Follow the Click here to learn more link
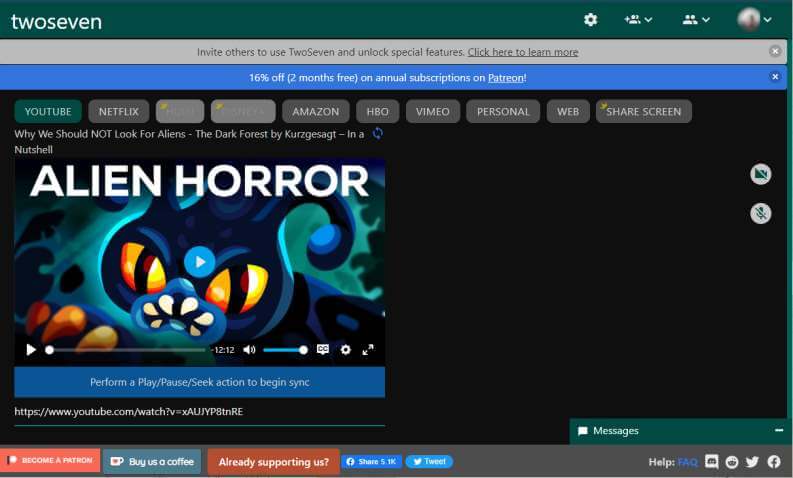The width and height of the screenshot is (793, 478). pyautogui.click(x=522, y=52)
